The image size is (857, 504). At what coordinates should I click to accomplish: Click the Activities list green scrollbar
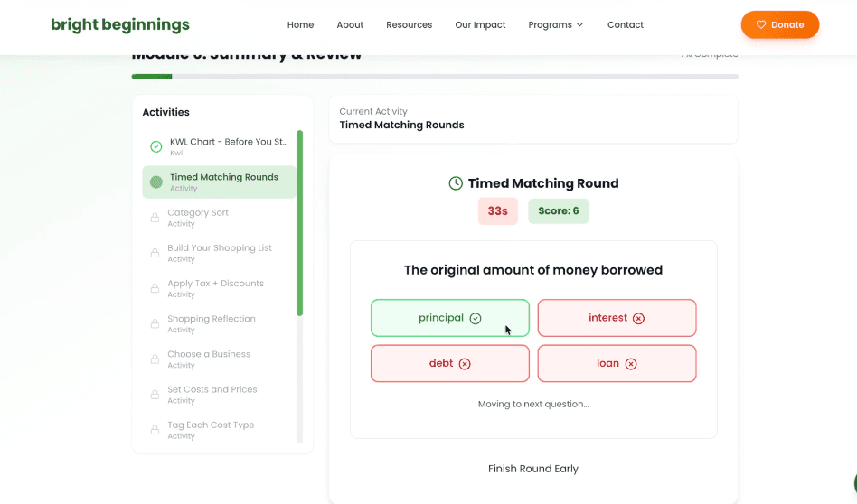point(299,223)
